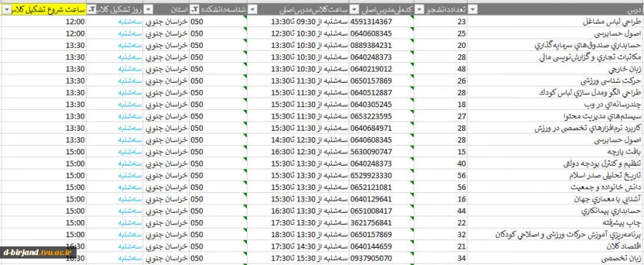Viewport: 644px width, 265px height.
Task: Select 12:00 start time in طراحي لباس مشاغل row
Action: coord(44,21)
